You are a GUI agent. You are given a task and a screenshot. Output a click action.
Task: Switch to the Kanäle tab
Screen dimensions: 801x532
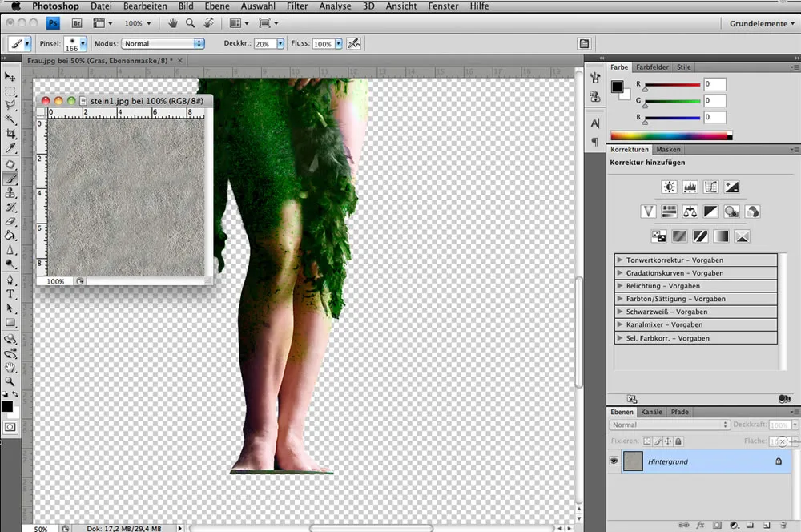tap(651, 411)
